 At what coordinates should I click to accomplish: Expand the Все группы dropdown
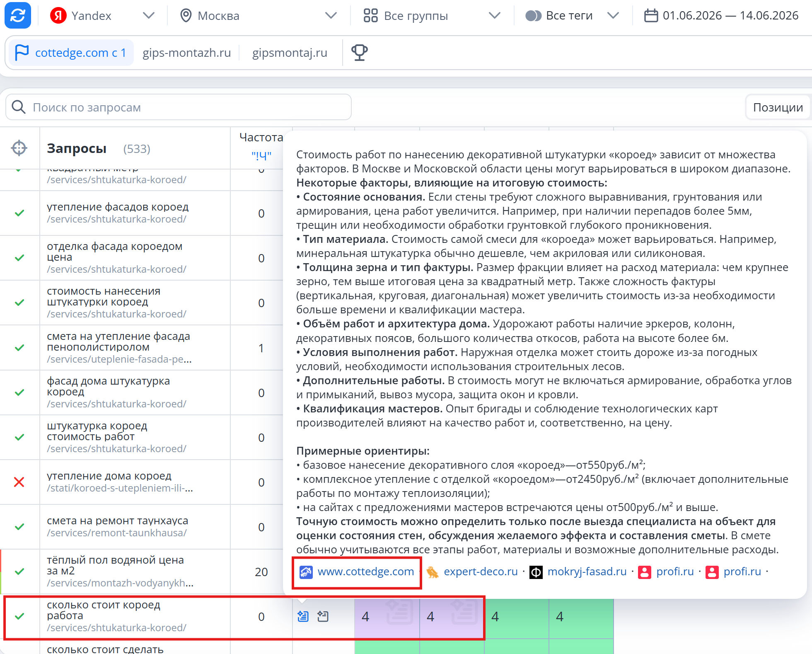[x=494, y=16]
